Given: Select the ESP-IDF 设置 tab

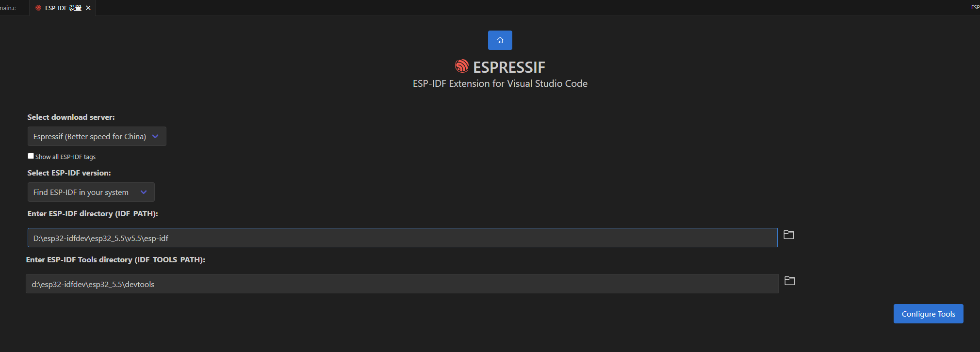Looking at the screenshot, I should 63,8.
